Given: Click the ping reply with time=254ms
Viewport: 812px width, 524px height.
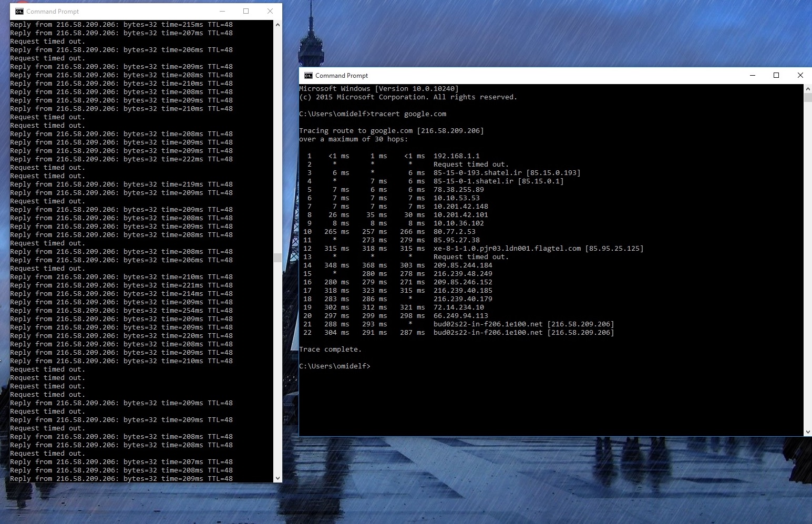Looking at the screenshot, I should point(121,311).
